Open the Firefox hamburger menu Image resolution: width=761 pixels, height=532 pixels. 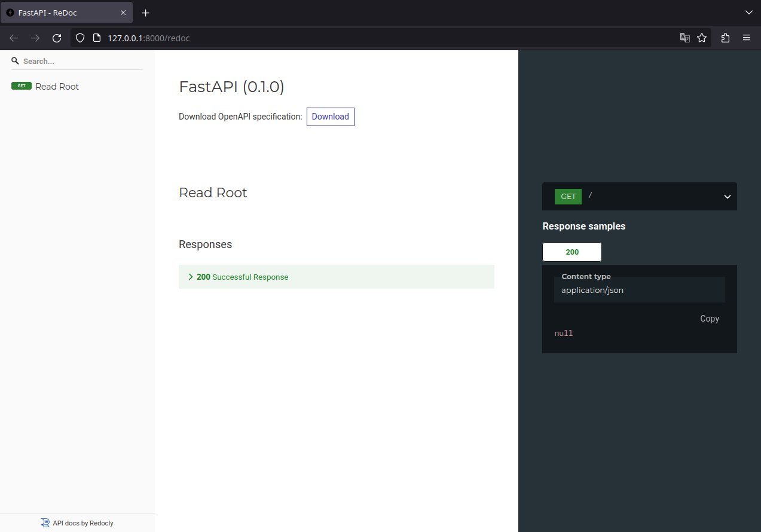click(747, 38)
